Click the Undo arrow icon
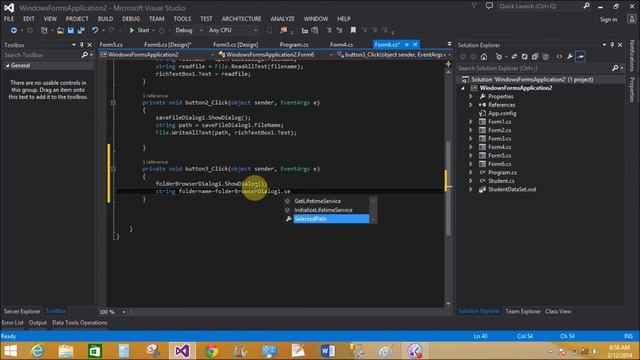 coord(95,30)
